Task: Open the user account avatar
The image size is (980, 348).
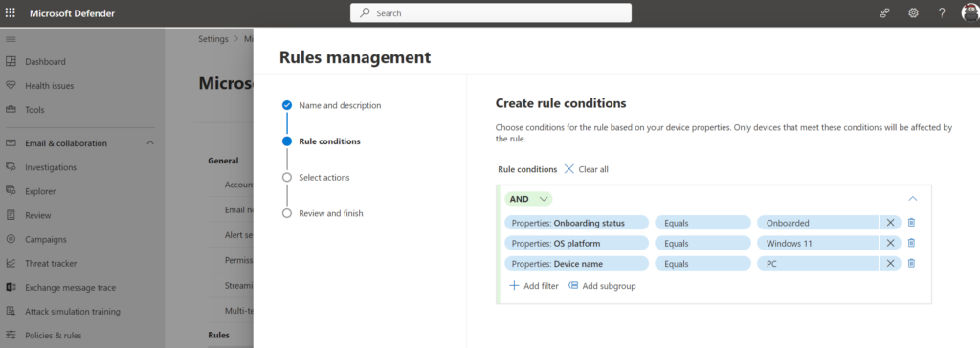Action: click(970, 13)
